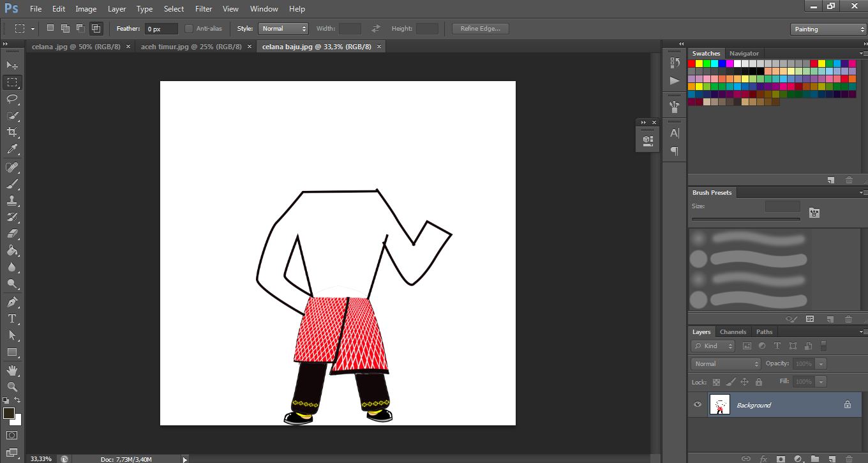868x463 pixels.
Task: Toggle the type layer filter
Action: click(x=777, y=346)
